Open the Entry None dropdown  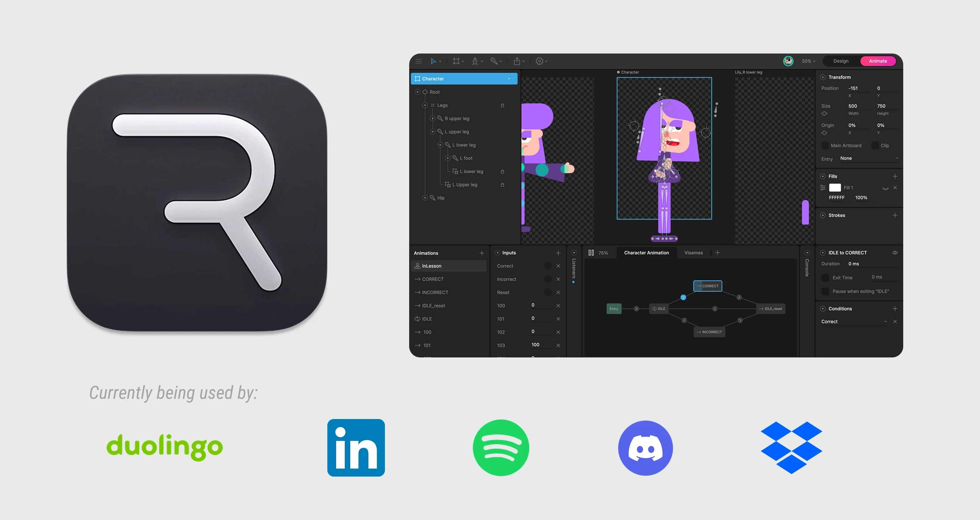coord(869,159)
